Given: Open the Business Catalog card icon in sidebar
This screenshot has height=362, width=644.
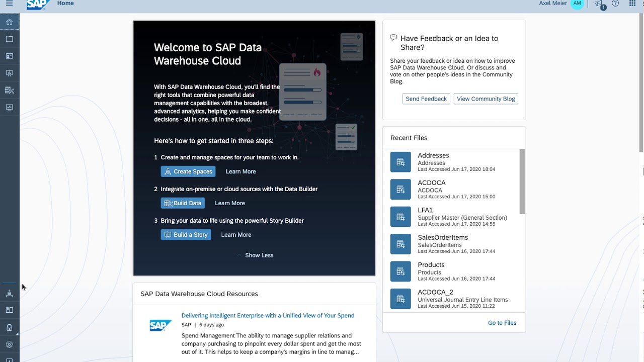Looking at the screenshot, I should click(x=9, y=56).
